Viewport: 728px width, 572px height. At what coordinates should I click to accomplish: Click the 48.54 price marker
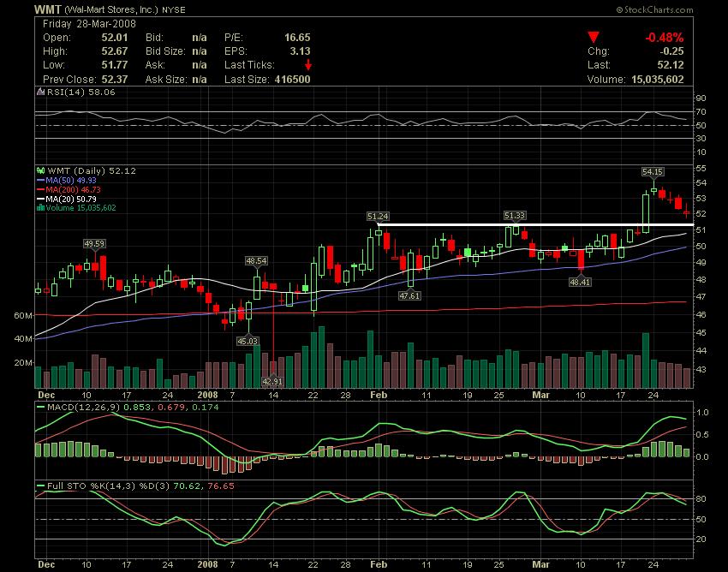tap(256, 261)
